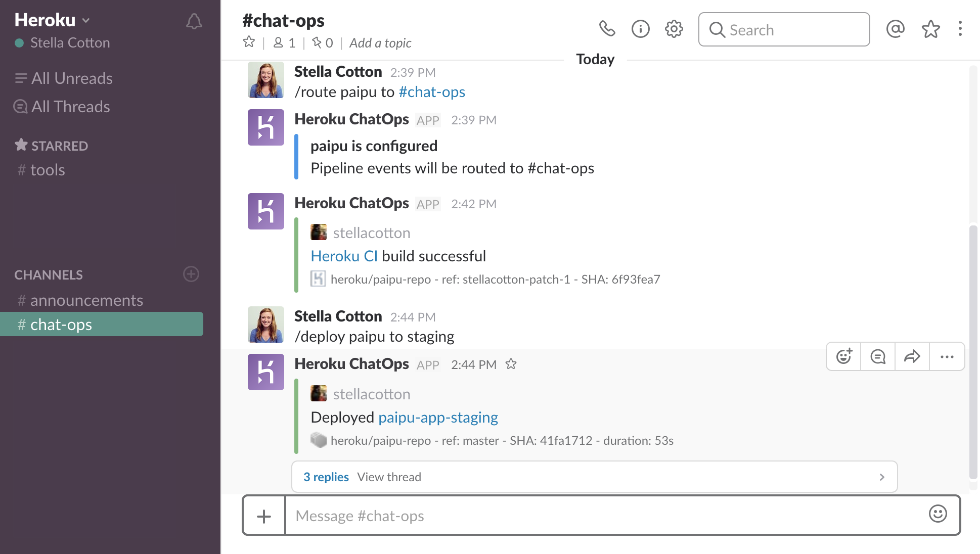Go to All Unreads
This screenshot has width=980, height=554.
[x=72, y=78]
